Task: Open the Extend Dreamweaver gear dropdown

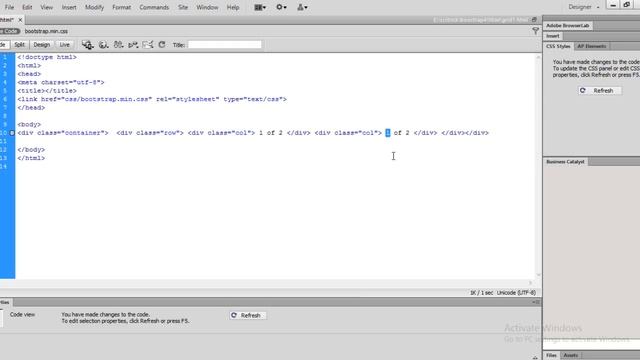Action: [281, 7]
